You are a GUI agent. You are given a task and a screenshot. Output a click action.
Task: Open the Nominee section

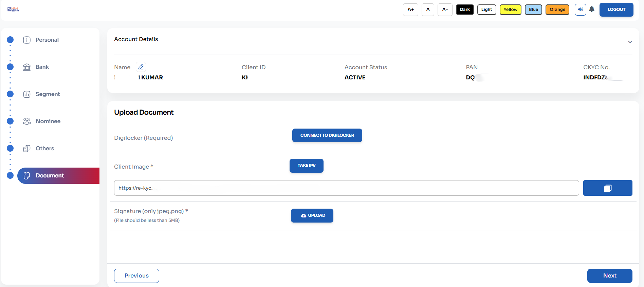[x=48, y=121]
